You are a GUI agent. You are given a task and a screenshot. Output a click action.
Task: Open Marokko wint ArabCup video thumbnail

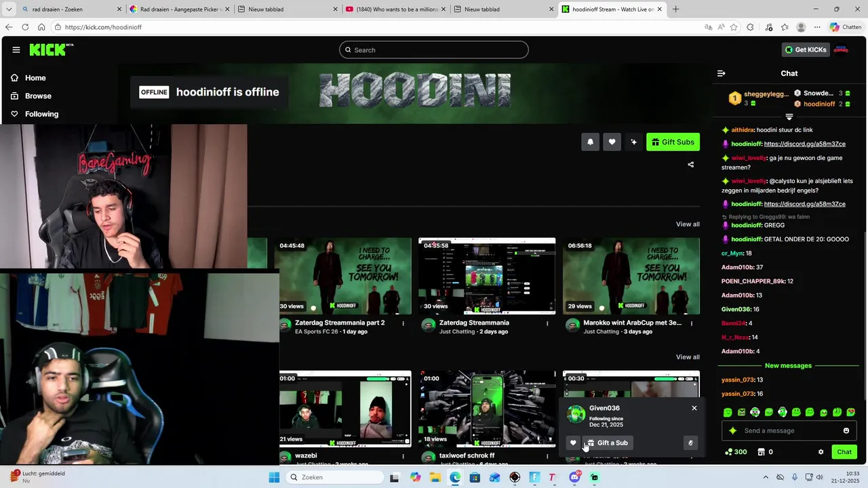coord(631,276)
